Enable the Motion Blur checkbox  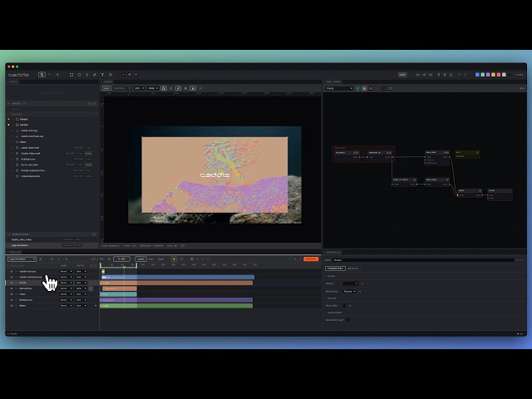point(344,306)
